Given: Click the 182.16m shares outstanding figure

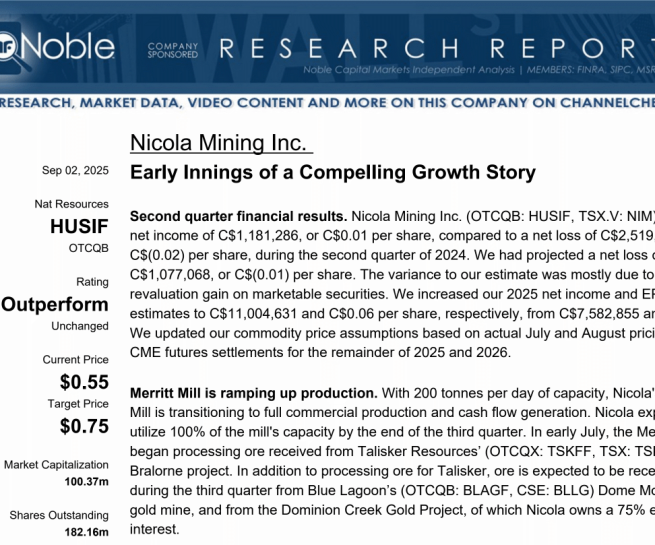Looking at the screenshot, I should click(86, 532).
